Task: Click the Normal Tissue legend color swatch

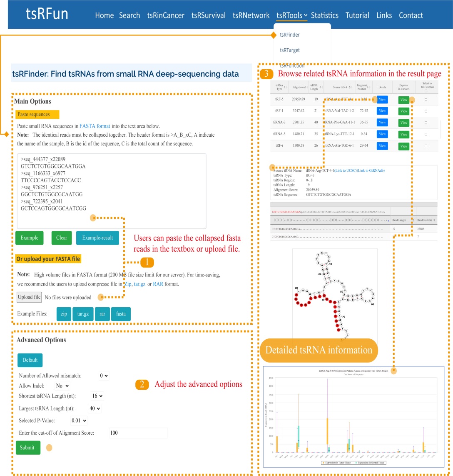Action: point(356,463)
